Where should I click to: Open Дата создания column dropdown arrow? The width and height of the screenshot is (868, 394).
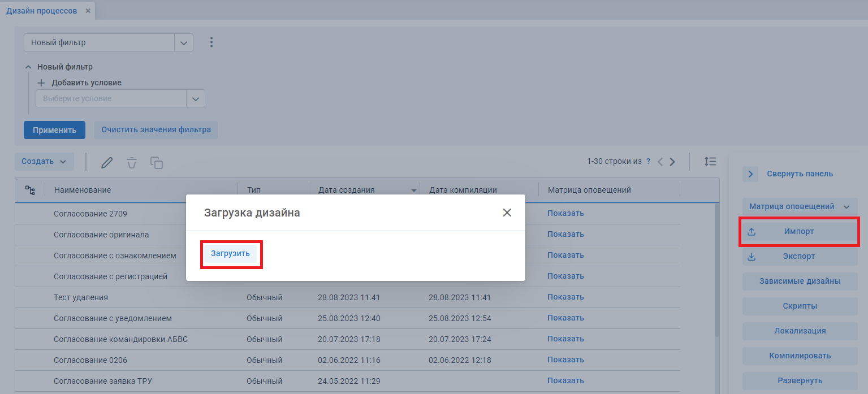(x=414, y=190)
